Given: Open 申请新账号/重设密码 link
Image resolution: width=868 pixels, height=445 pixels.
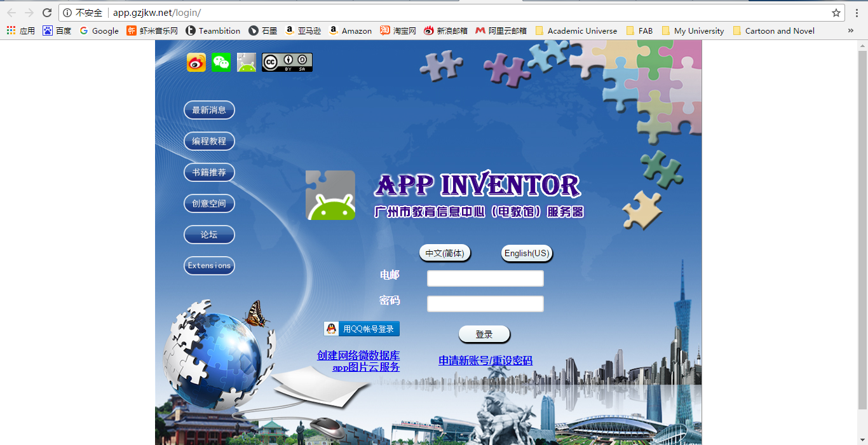Looking at the screenshot, I should 485,360.
